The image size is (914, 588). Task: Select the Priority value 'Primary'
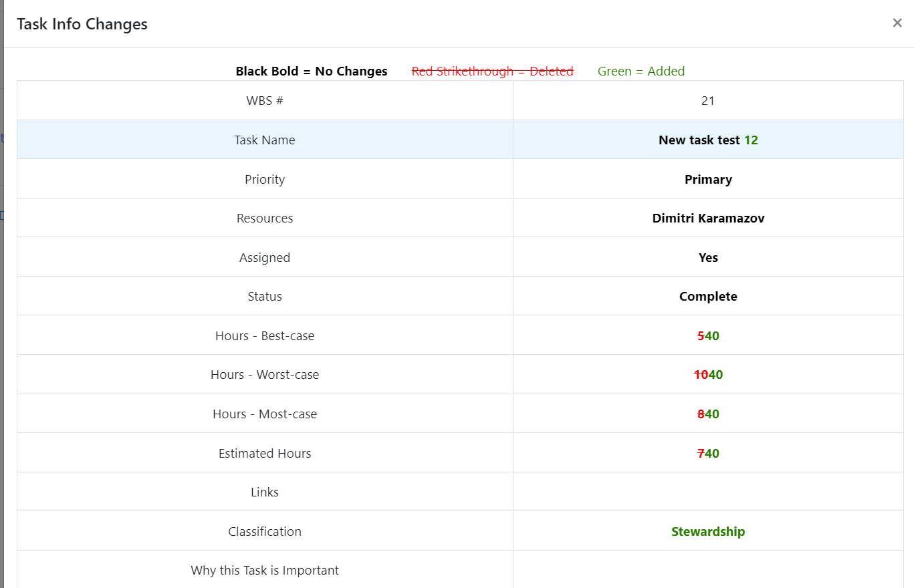click(708, 179)
